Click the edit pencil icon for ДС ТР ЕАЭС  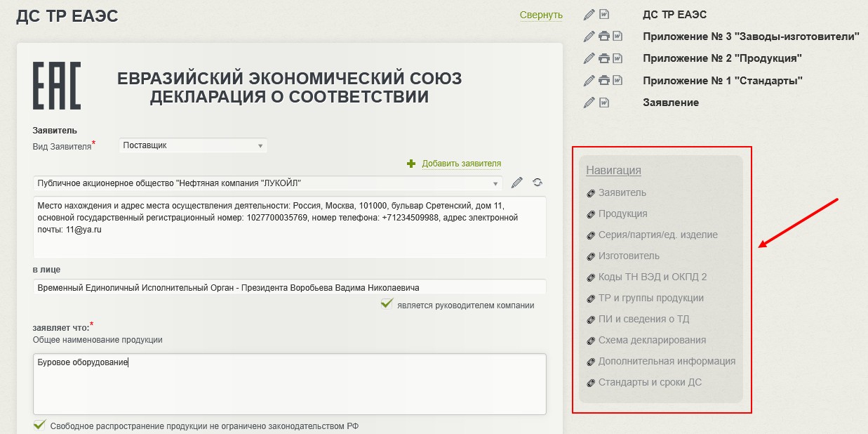[x=589, y=15]
